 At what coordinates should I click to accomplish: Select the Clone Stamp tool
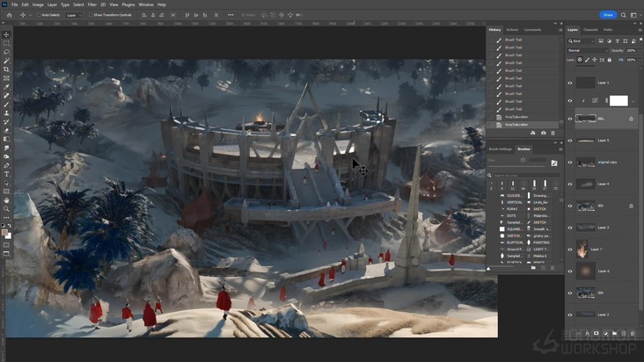[x=6, y=113]
